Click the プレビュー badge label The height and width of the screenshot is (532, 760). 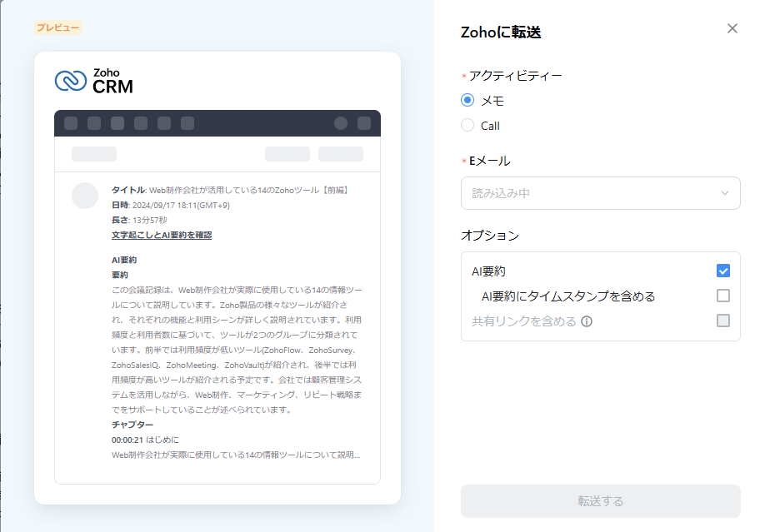click(58, 27)
